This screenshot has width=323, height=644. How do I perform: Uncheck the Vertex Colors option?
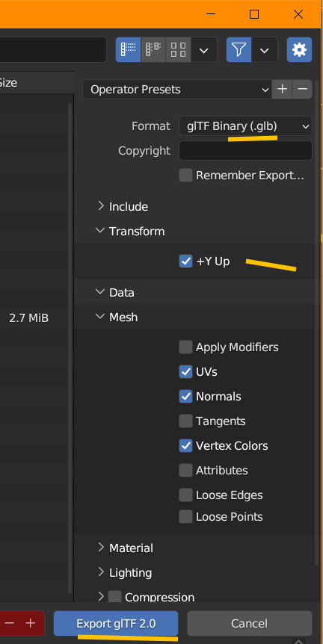pyautogui.click(x=185, y=446)
